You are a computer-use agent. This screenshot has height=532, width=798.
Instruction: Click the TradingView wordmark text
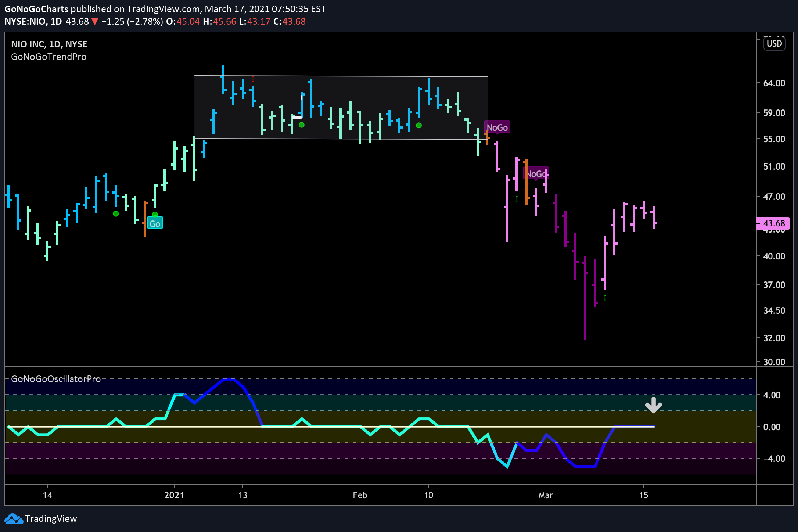[51, 519]
